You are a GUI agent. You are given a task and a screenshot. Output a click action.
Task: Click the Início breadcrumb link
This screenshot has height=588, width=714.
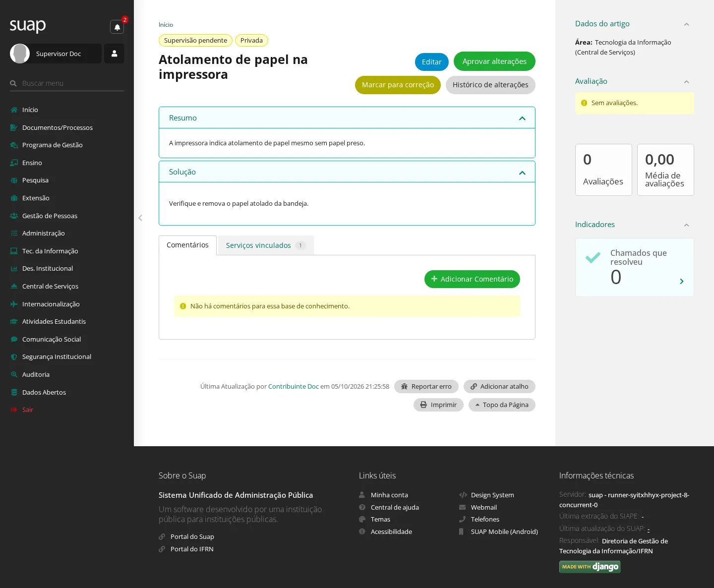166,25
